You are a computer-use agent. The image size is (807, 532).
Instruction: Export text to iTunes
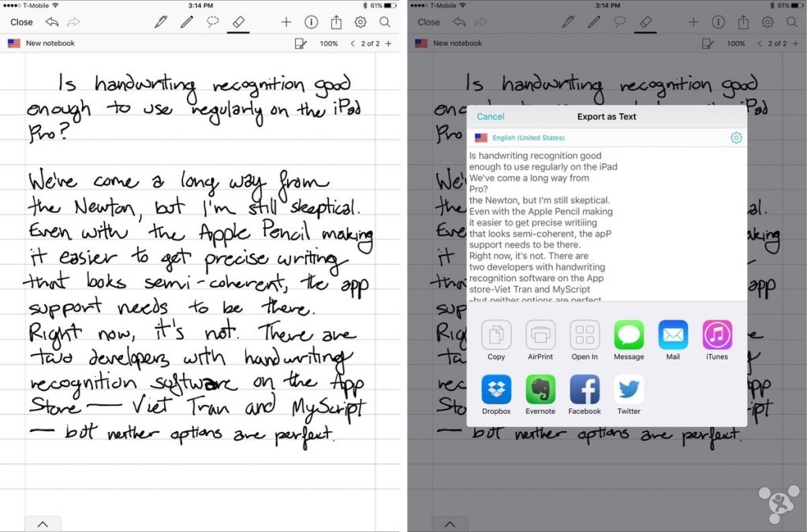[x=717, y=340]
